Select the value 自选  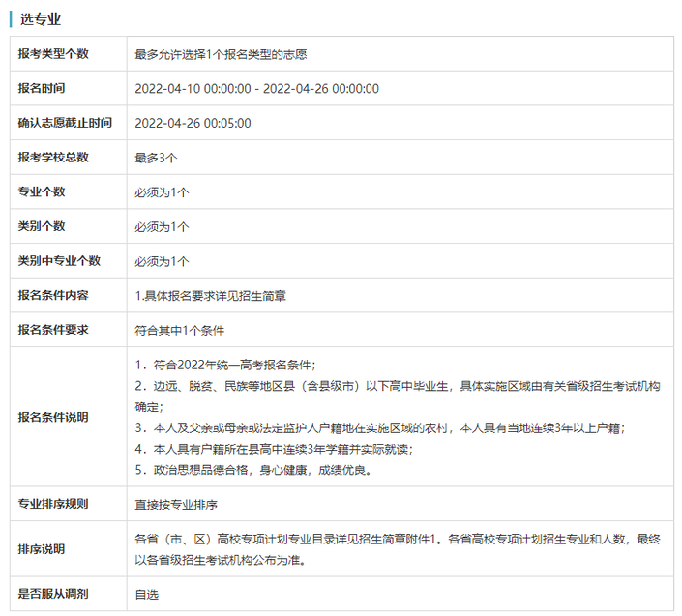click(147, 595)
